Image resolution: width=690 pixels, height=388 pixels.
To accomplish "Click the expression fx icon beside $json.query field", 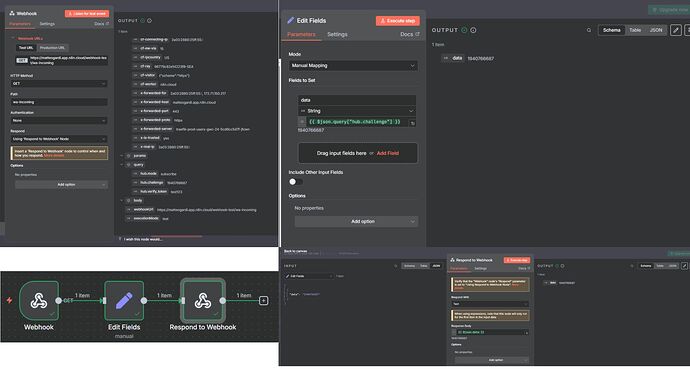I will click(302, 122).
